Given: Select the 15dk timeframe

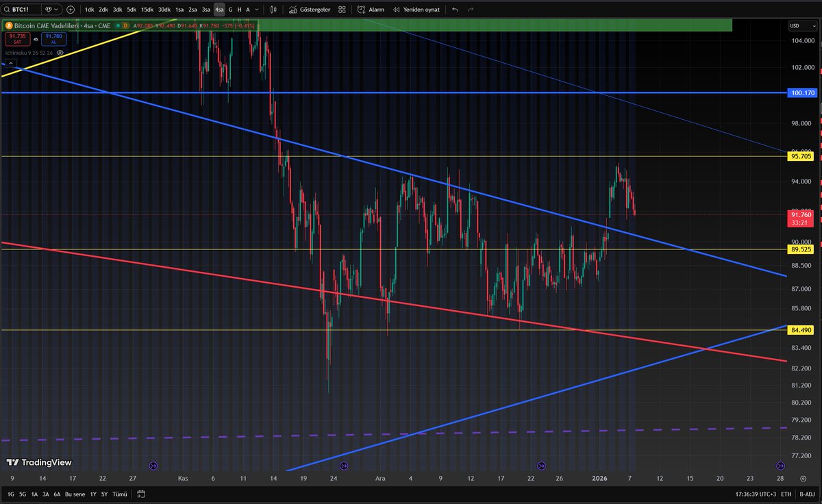Looking at the screenshot, I should click(x=147, y=10).
